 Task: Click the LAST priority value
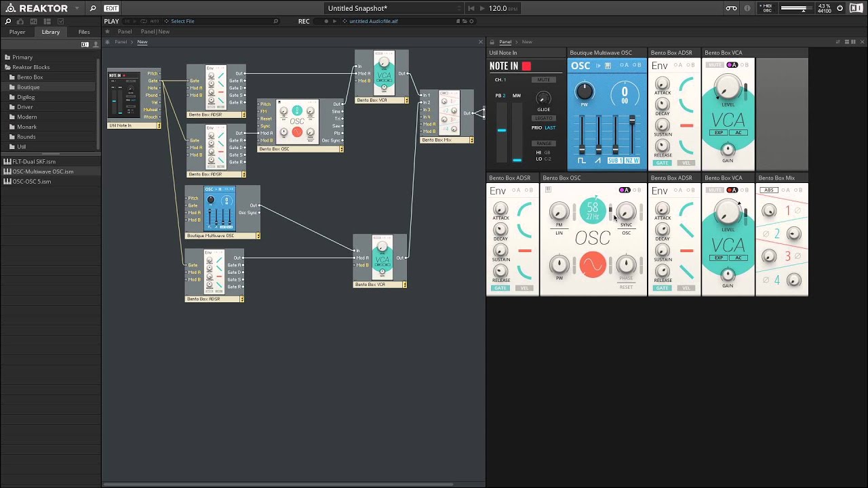(x=550, y=127)
